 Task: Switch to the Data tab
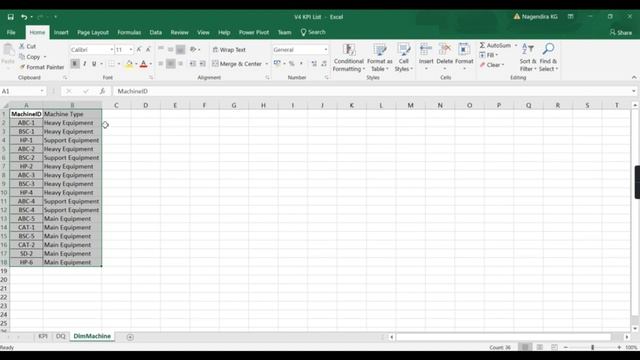tap(156, 32)
